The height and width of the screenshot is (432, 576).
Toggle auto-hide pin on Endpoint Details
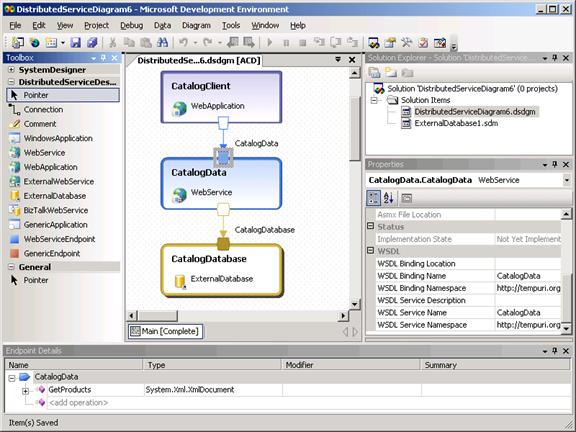click(x=555, y=351)
